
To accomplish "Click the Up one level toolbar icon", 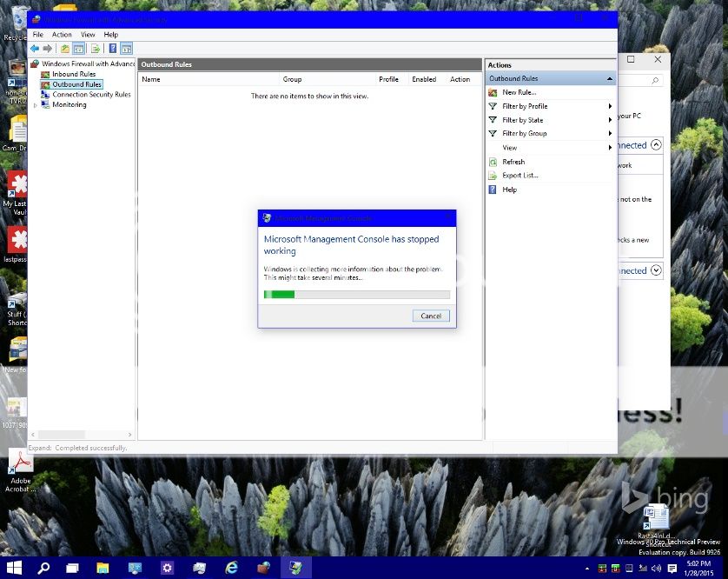I will coord(65,49).
